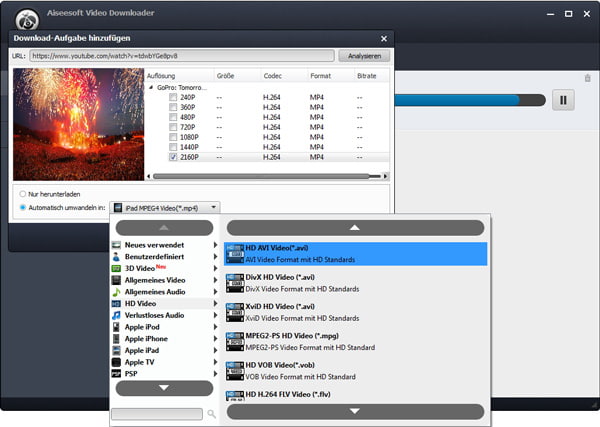Click the trash delete icon in main window
Screen dimensions: 600x427
[587, 78]
